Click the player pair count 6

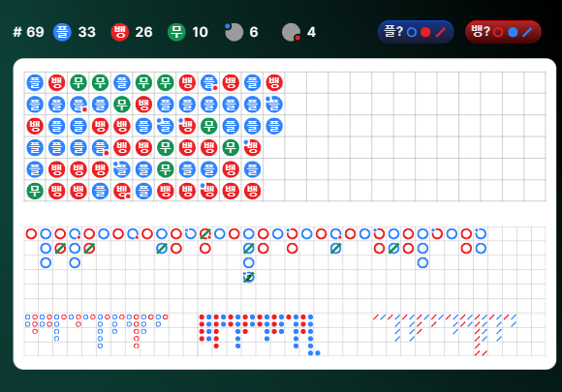tap(254, 32)
